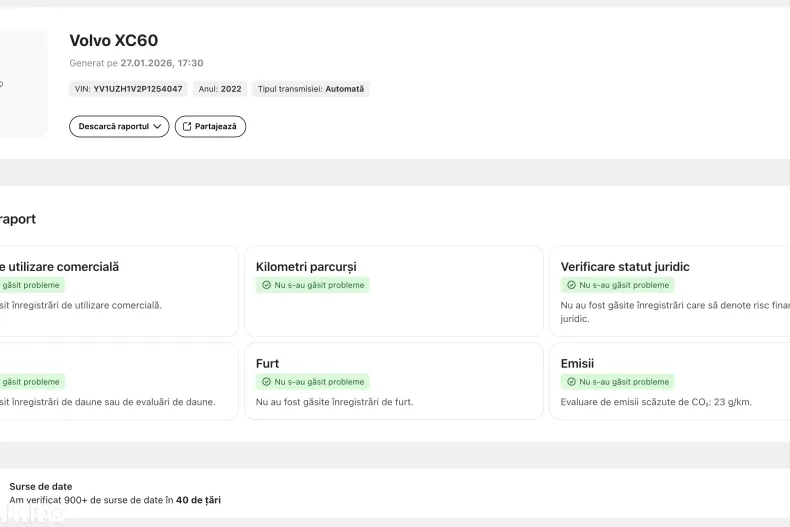
Task: Click the checkmark icon under Furt
Action: [x=266, y=382]
